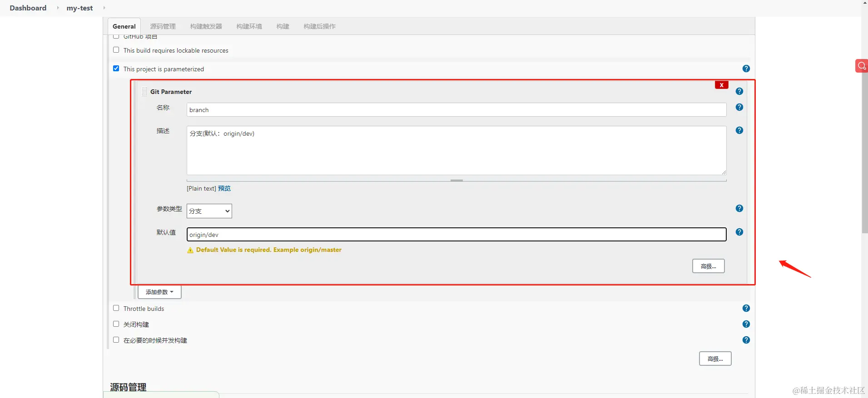Enable 'This build requires lockable resources'
This screenshot has height=398, width=868.
[x=116, y=50]
